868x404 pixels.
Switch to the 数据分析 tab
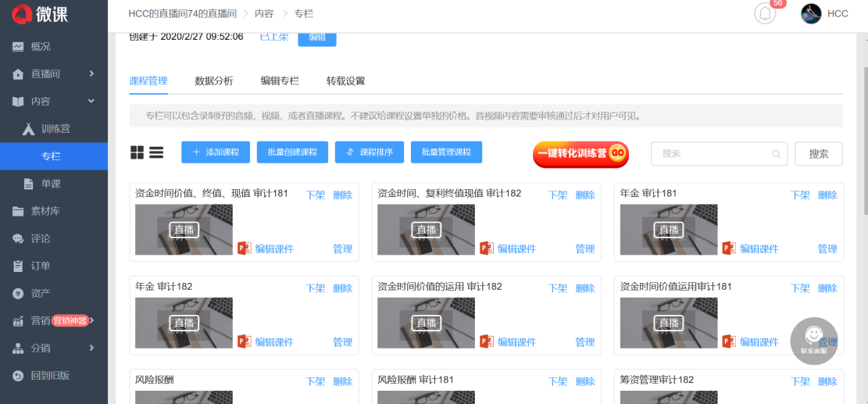214,80
